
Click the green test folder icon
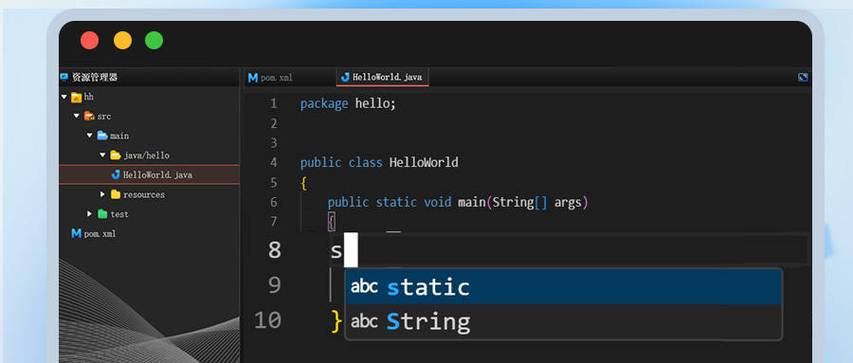tap(102, 214)
